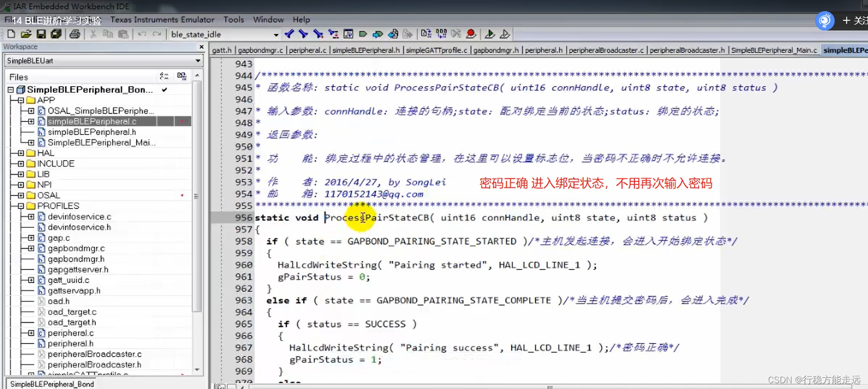Click the Go To line toolbar icon
Image resolution: width=868 pixels, height=389 pixels.
pos(348,34)
